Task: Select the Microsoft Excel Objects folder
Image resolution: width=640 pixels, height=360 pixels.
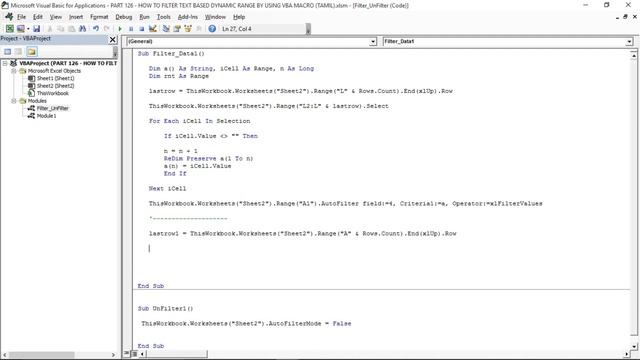Action: (54, 71)
